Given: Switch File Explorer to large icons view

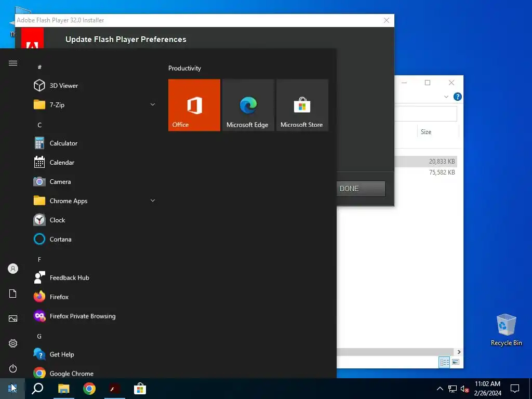Looking at the screenshot, I should click(x=455, y=362).
